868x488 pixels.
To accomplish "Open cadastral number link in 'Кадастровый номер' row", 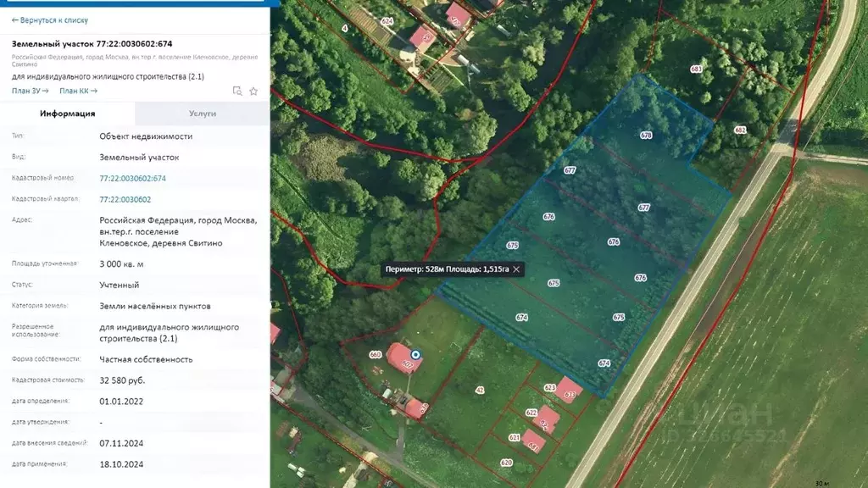I will tap(132, 178).
